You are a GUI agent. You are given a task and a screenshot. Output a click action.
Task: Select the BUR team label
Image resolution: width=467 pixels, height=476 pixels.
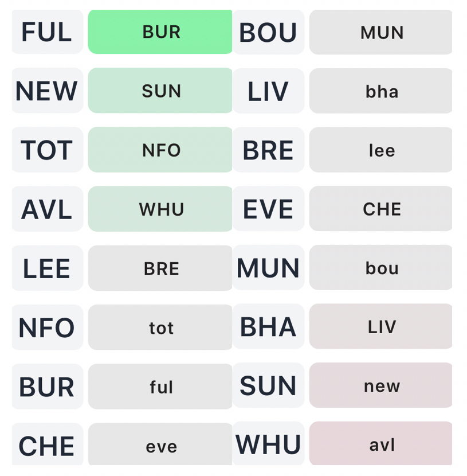(47, 387)
